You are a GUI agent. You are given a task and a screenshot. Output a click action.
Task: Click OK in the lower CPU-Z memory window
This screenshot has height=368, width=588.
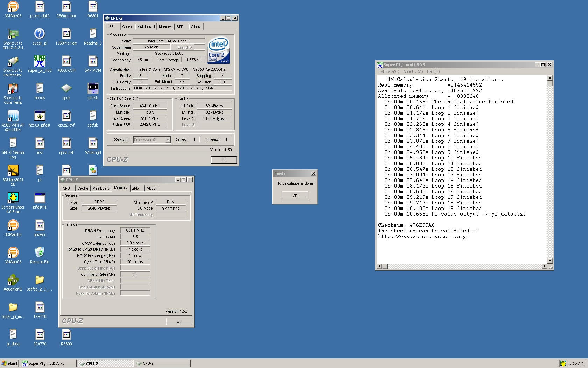pyautogui.click(x=179, y=321)
